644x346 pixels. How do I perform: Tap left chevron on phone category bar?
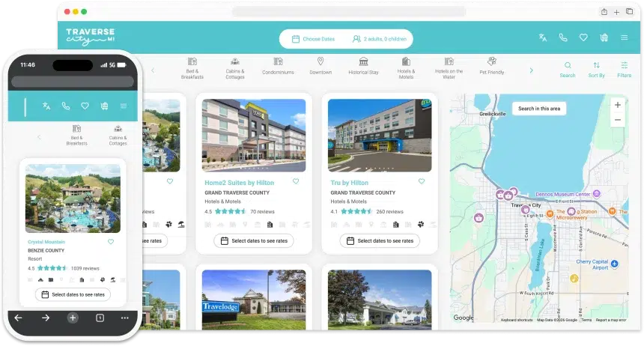(40, 137)
